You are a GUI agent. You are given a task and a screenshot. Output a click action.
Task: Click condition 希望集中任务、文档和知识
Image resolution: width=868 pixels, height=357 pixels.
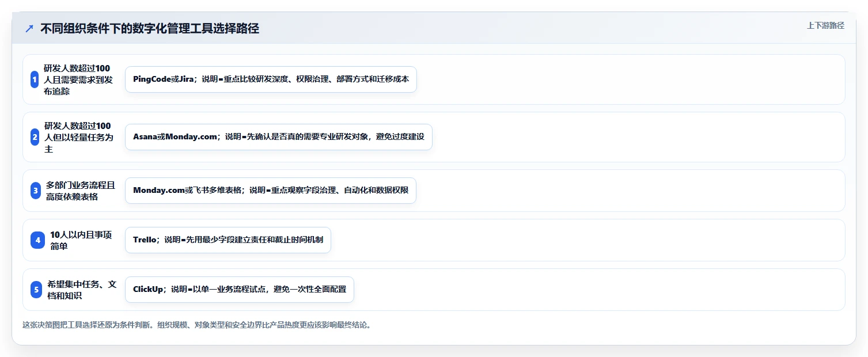click(x=82, y=290)
